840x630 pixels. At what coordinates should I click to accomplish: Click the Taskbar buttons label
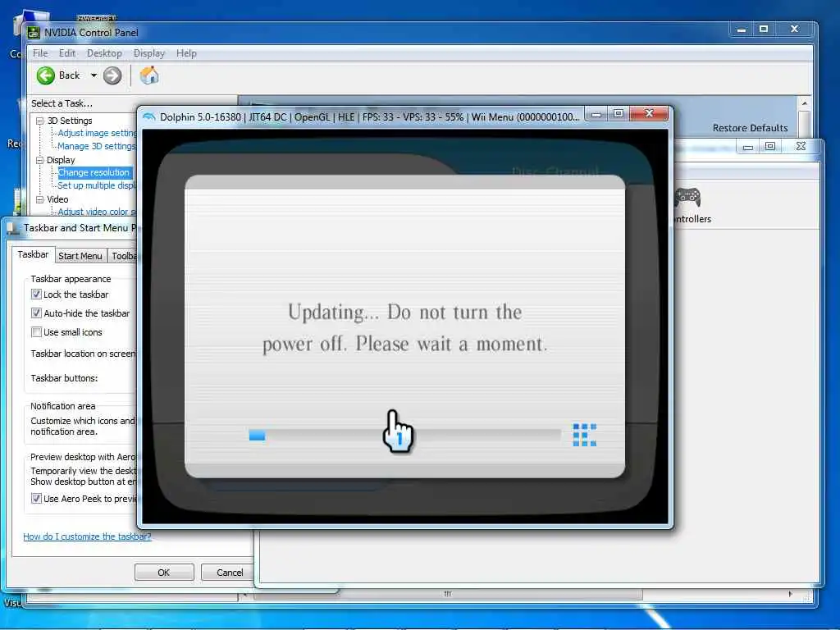[64, 378]
